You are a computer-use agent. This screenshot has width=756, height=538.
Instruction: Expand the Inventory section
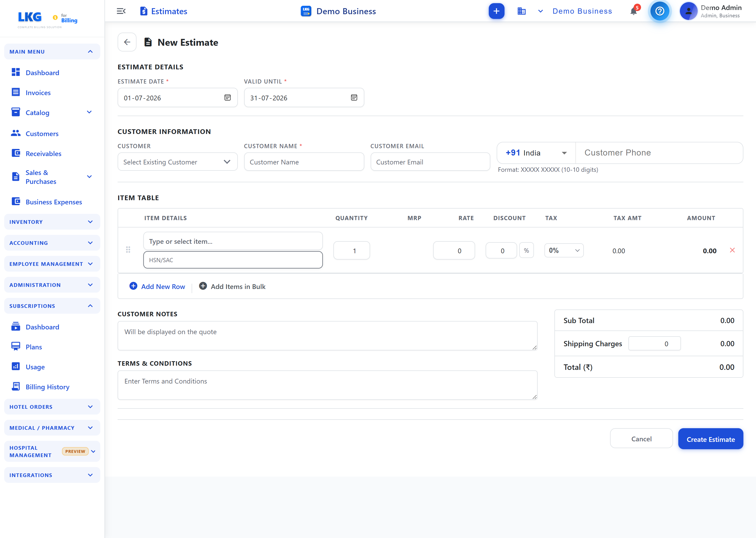52,222
